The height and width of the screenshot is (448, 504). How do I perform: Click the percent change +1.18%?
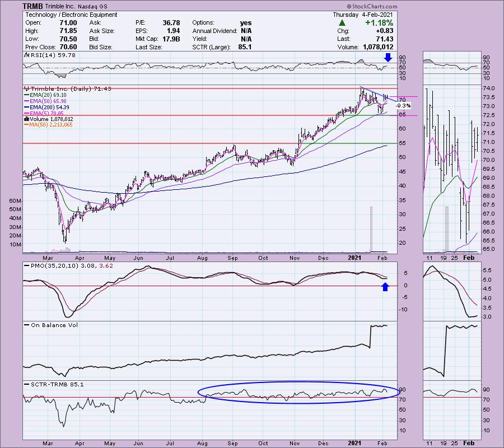pyautogui.click(x=379, y=23)
